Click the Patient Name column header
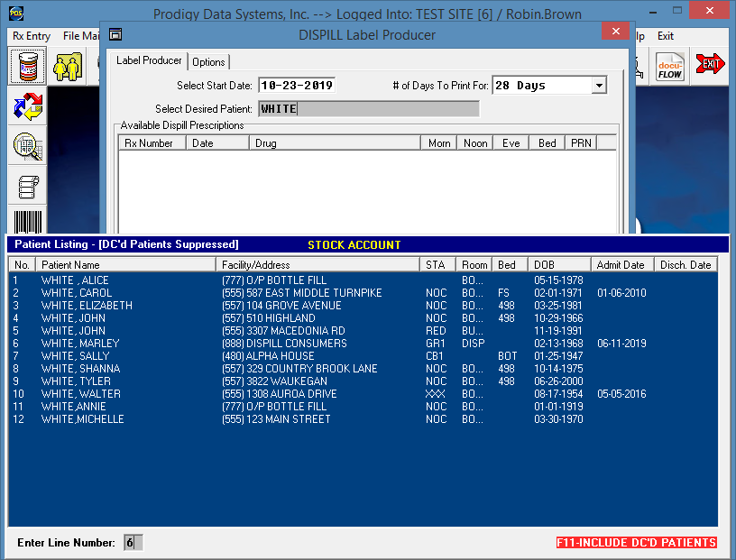 [126, 265]
